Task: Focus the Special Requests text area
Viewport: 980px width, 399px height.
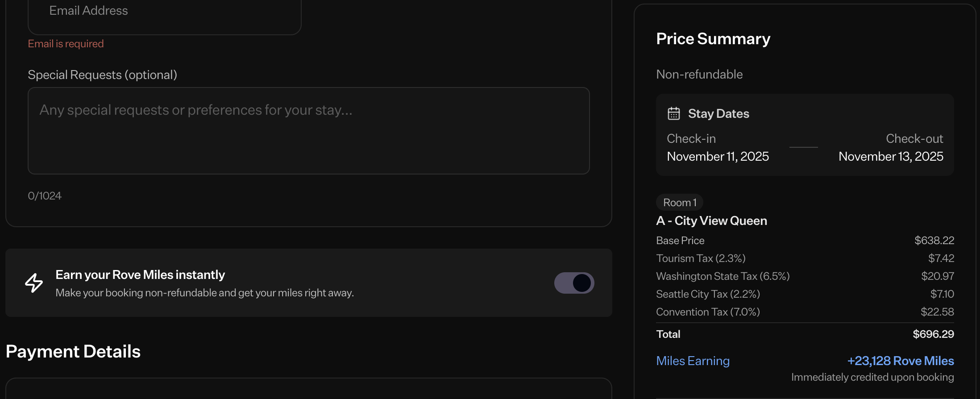Action: point(308,131)
